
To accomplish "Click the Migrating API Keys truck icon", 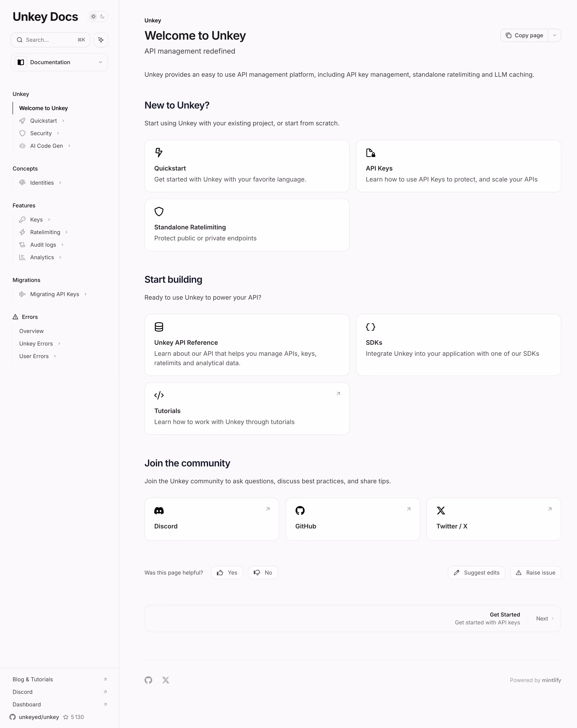I will click(x=22, y=294).
